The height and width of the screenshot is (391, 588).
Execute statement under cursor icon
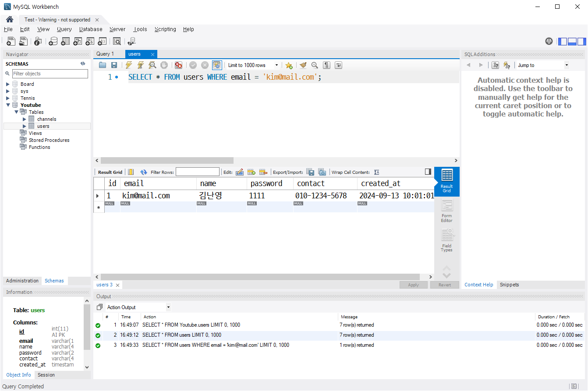140,65
